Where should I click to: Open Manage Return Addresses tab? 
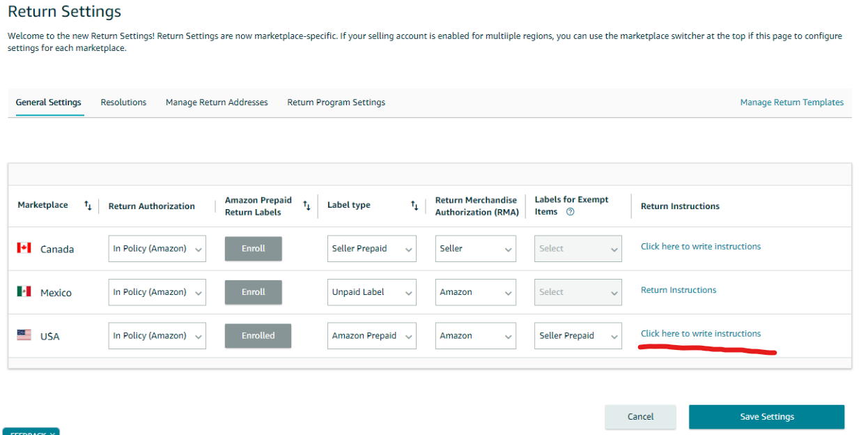click(217, 102)
